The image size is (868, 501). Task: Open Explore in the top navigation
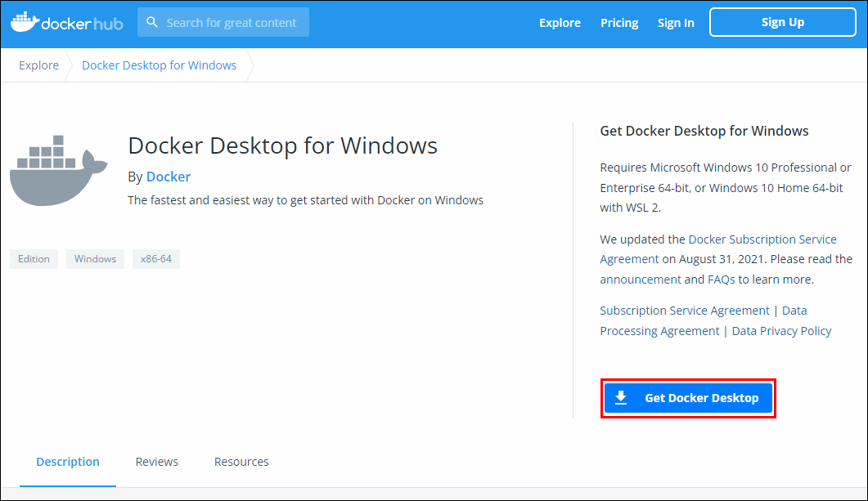560,23
